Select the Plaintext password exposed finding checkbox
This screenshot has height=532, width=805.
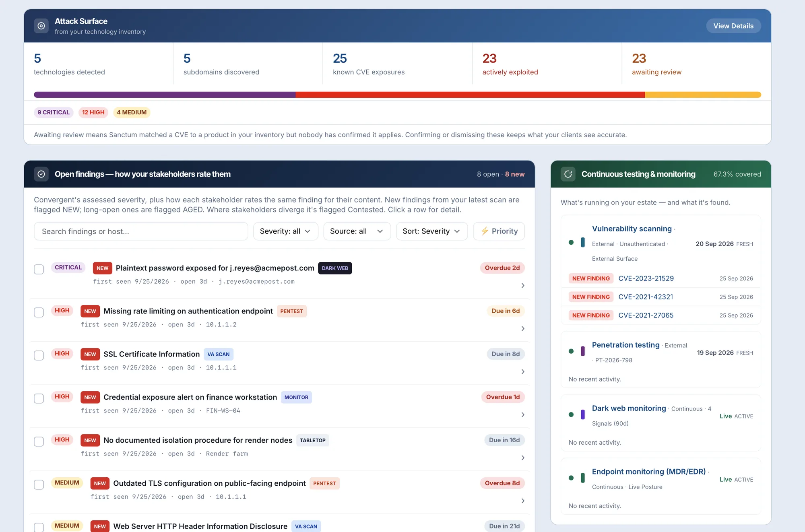tap(39, 269)
